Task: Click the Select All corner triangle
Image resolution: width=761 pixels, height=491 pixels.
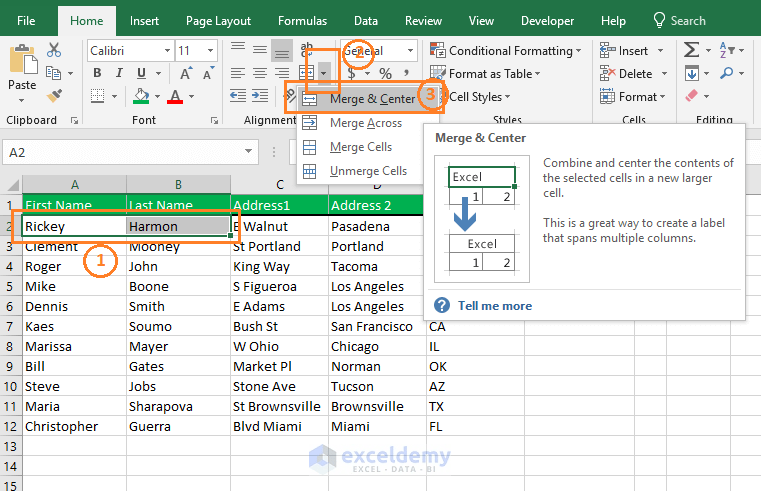Action: click(13, 185)
